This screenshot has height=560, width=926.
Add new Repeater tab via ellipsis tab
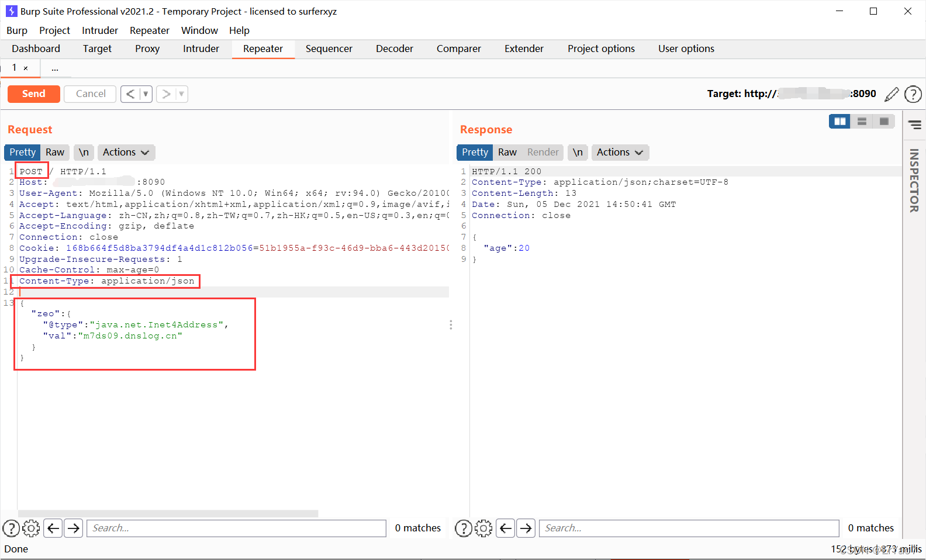point(55,68)
